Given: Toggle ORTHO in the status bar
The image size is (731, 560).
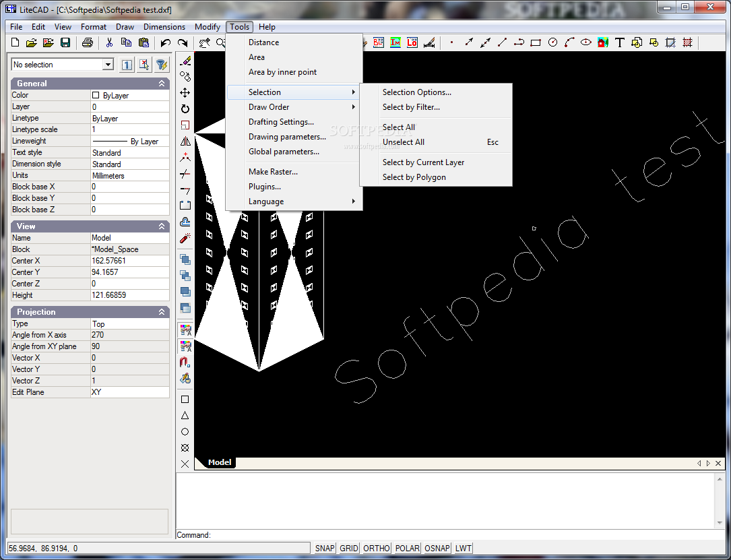Looking at the screenshot, I should 376,549.
